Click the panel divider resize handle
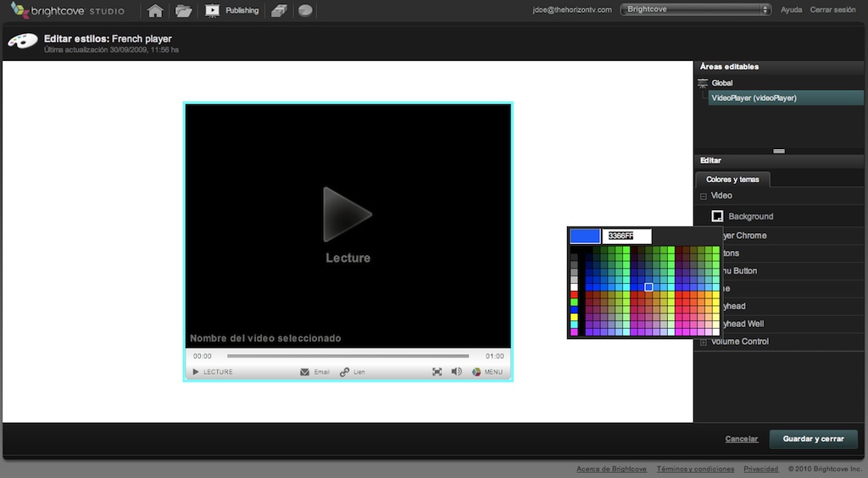 (779, 151)
